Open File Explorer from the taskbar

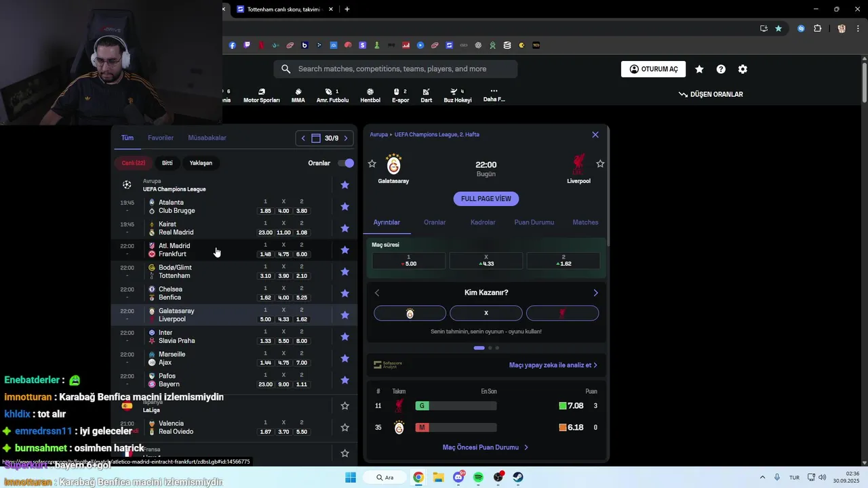438,477
